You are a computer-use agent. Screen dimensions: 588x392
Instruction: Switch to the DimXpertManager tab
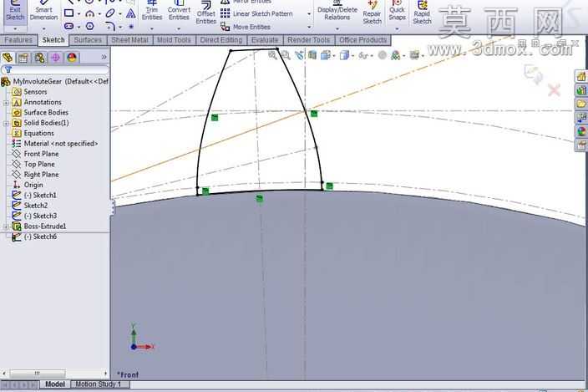pyautogui.click(x=55, y=58)
